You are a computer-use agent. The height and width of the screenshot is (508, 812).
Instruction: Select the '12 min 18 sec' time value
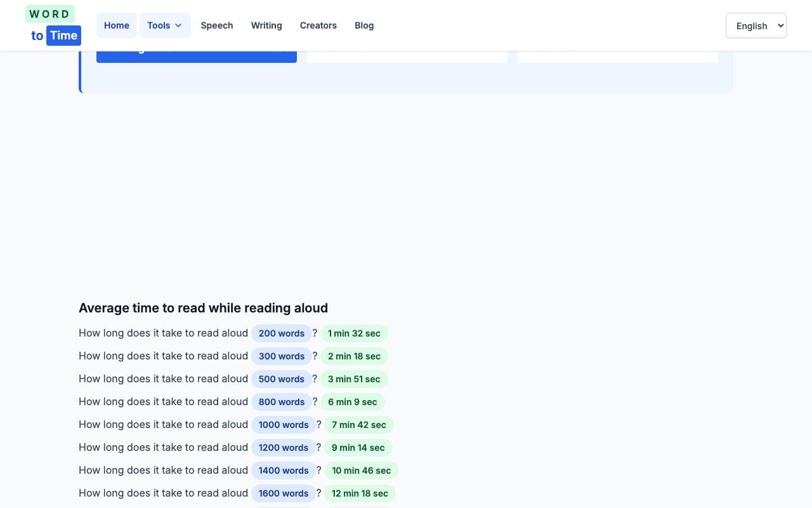tap(360, 493)
